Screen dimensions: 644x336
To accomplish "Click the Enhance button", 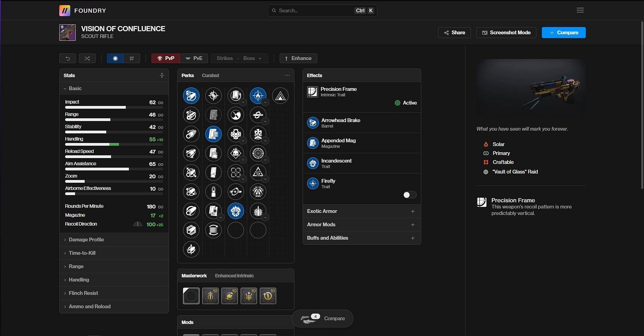I will tap(298, 58).
